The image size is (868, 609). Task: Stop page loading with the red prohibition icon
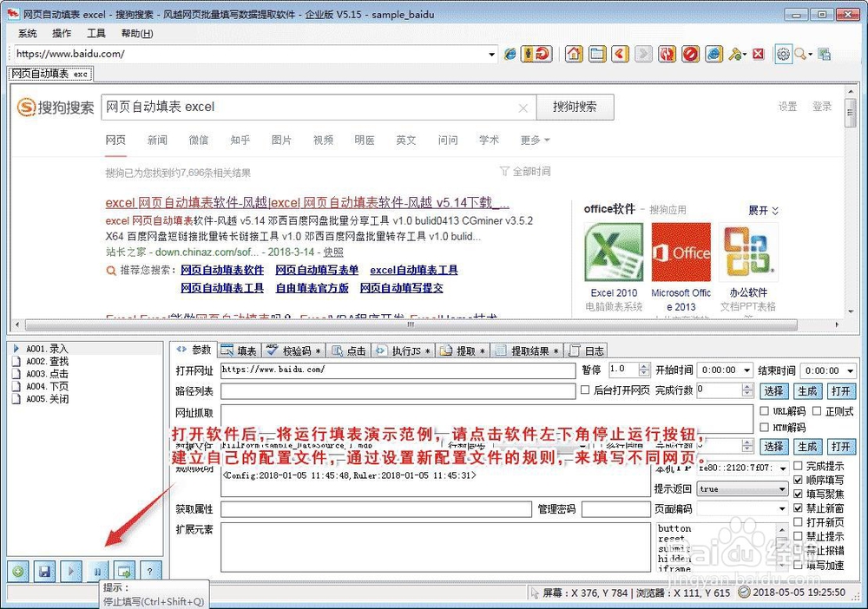tap(690, 54)
